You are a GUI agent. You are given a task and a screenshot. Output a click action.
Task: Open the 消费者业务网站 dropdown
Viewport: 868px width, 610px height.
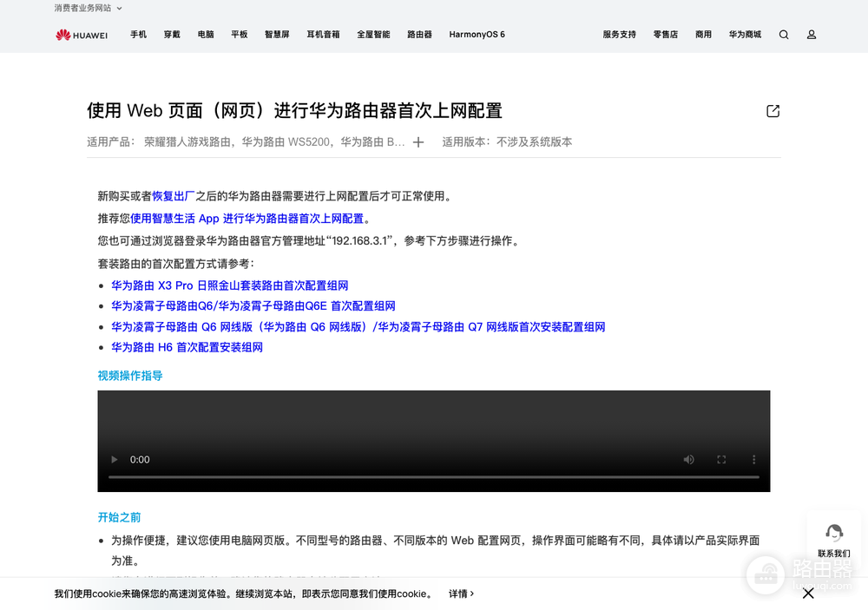[88, 9]
